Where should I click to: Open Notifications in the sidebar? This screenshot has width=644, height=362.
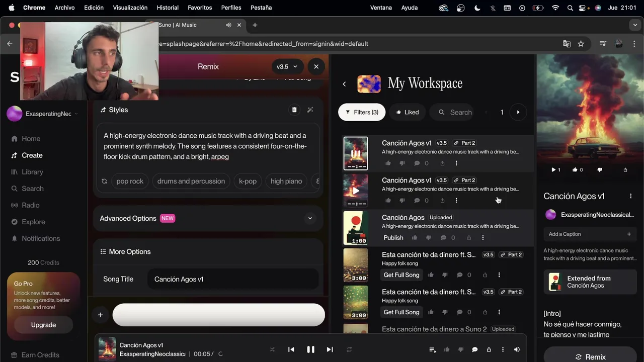(36, 238)
